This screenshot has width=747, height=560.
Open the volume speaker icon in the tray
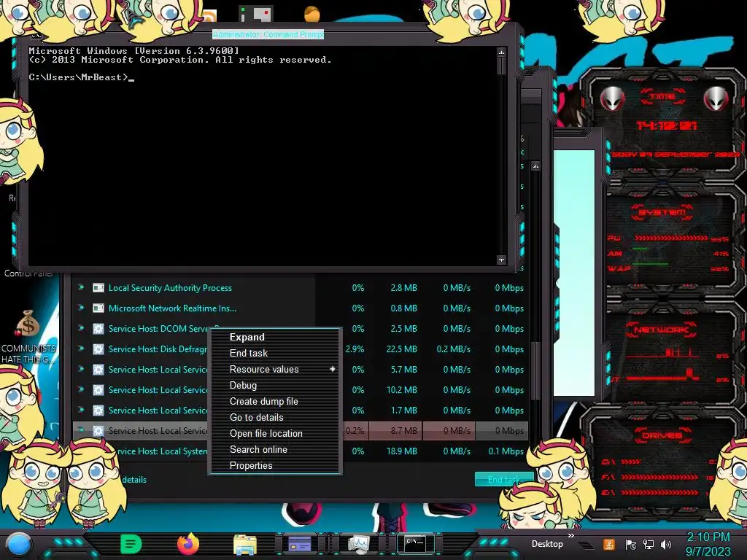[x=666, y=544]
